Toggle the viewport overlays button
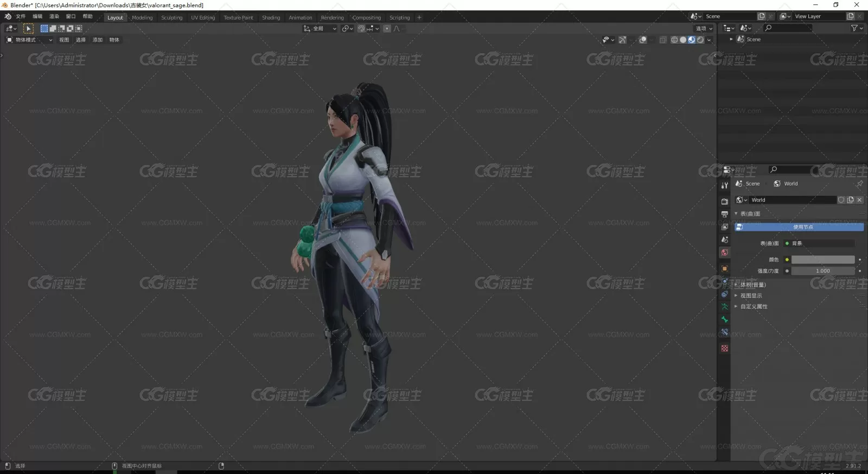The width and height of the screenshot is (868, 474). [x=643, y=40]
